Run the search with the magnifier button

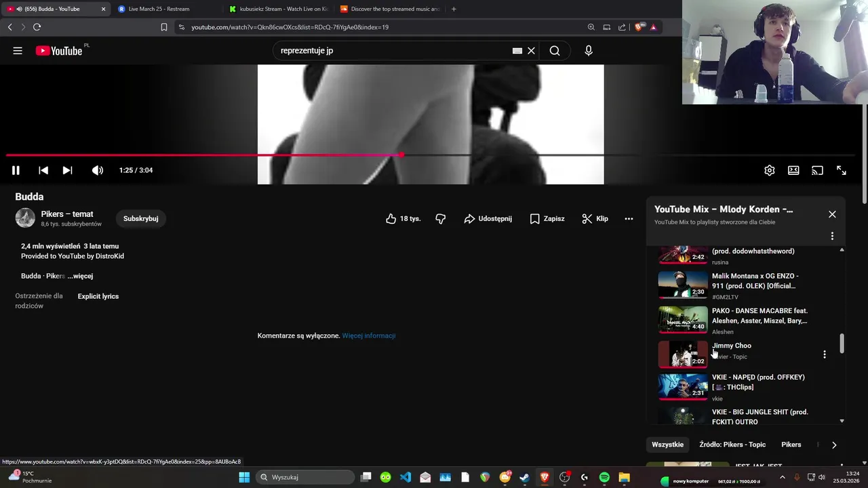point(555,51)
